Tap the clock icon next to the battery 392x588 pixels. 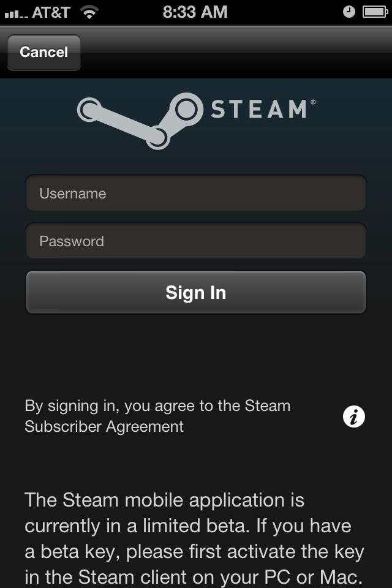point(349,12)
